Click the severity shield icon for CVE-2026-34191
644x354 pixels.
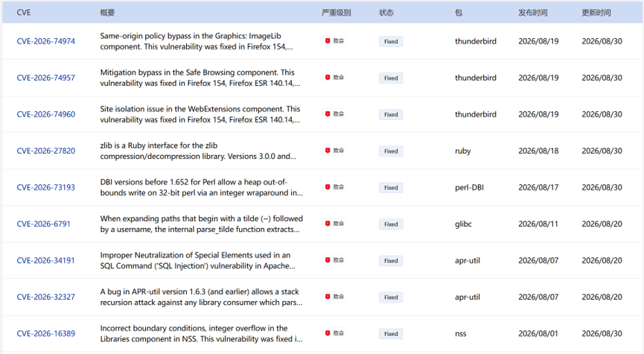coord(328,260)
